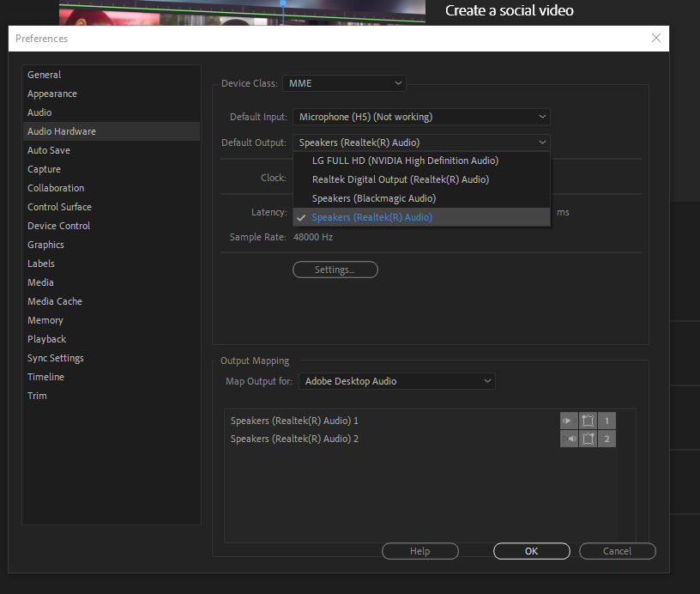Click channel 1 icon in output mapping
The height and width of the screenshot is (594, 700).
pyautogui.click(x=607, y=421)
